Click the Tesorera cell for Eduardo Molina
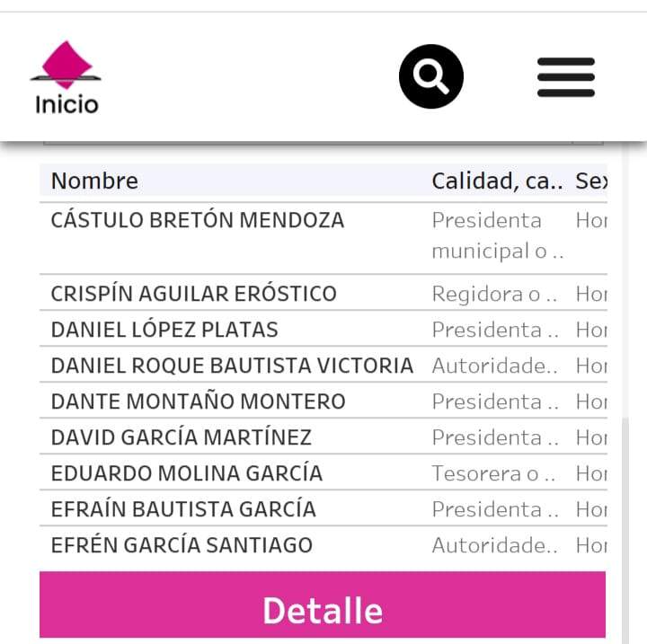Image resolution: width=647 pixels, height=644 pixels. click(493, 473)
